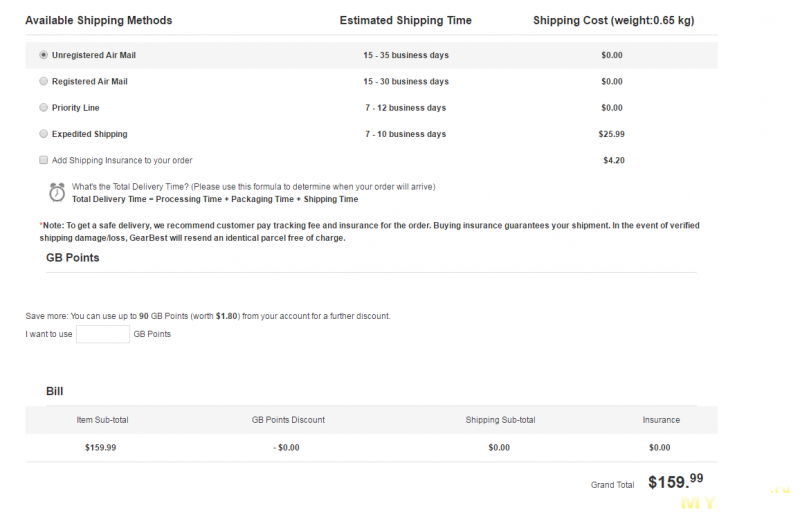Click the 15 - 30 business days estimate

[x=406, y=82]
